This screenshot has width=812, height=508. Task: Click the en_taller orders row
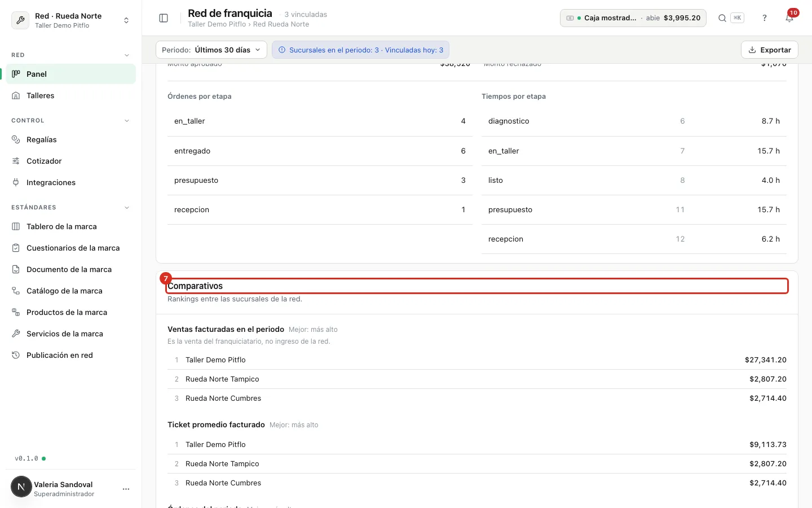(x=320, y=121)
